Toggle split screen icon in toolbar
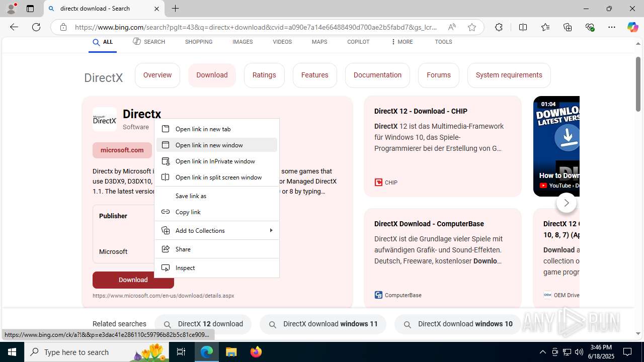The width and height of the screenshot is (644, 362). pos(523,27)
